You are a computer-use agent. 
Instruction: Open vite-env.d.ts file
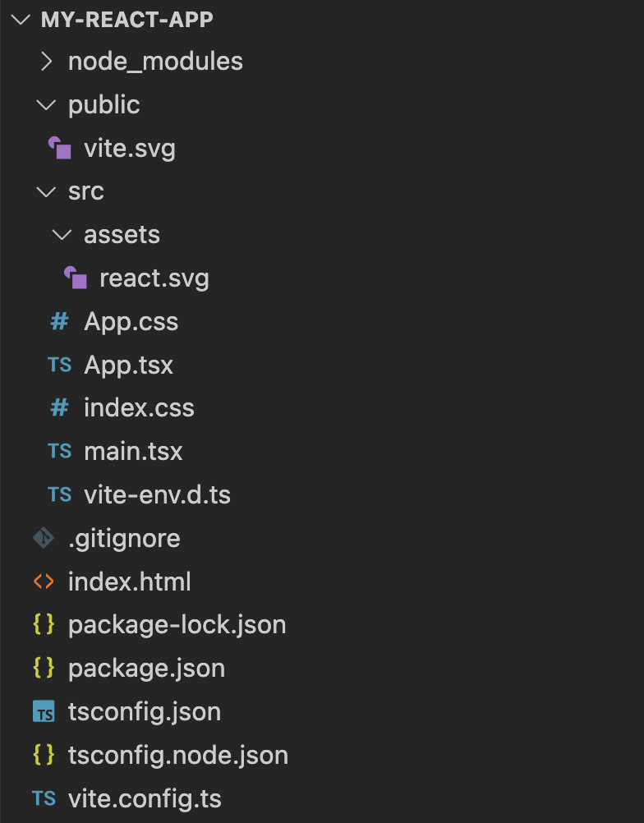pos(157,495)
